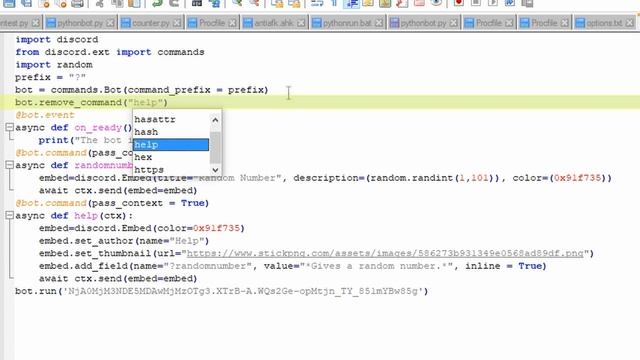Toggle the highlighted Indent Guide icon
This screenshot has height=360, width=640.
[351, 3]
